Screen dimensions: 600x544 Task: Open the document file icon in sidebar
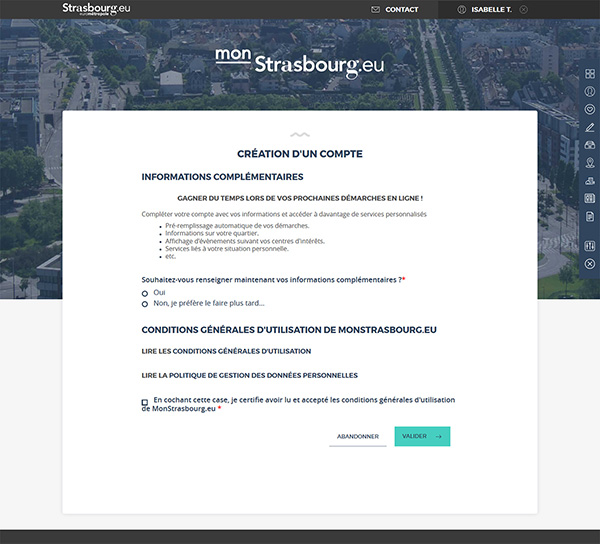click(x=590, y=217)
